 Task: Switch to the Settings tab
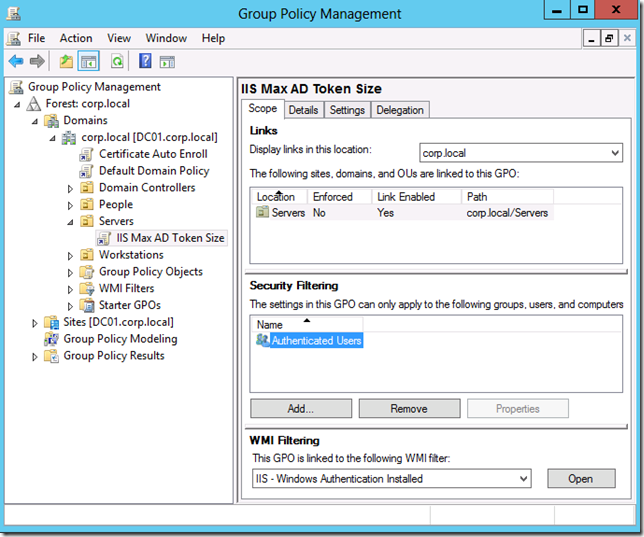(x=347, y=110)
